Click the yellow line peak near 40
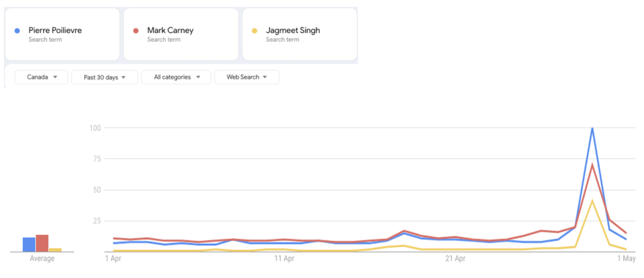 (592, 201)
